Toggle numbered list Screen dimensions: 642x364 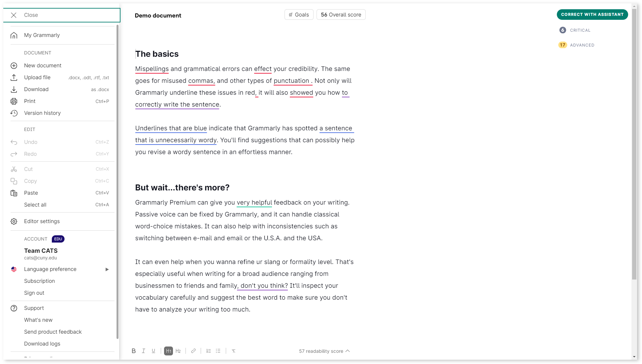209,351
